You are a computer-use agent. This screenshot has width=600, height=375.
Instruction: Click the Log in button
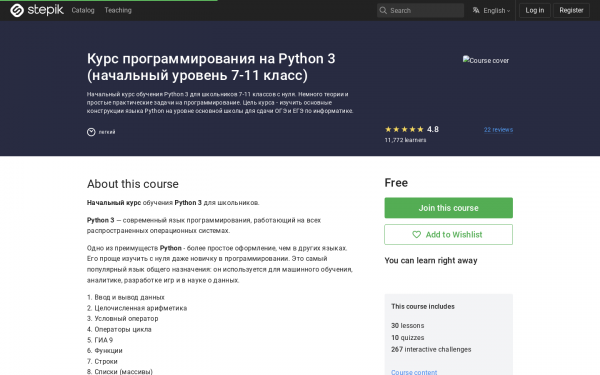click(535, 10)
